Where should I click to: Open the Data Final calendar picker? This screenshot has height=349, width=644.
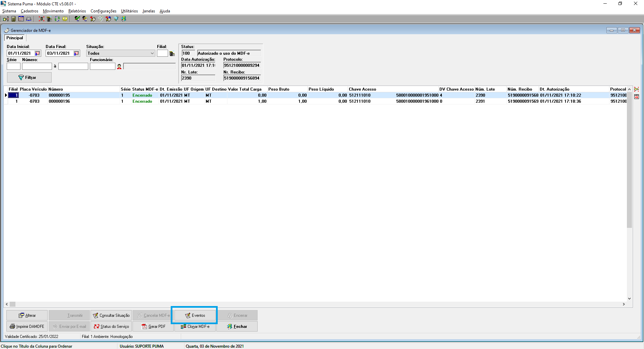tap(76, 53)
